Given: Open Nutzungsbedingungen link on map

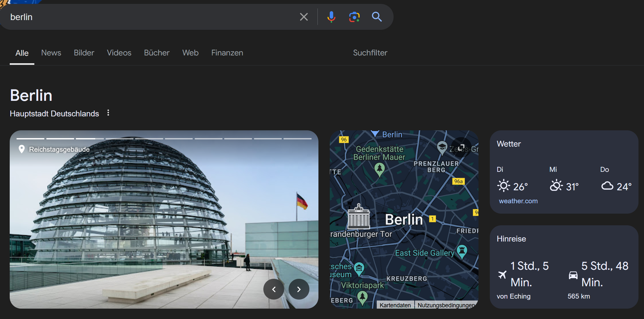Looking at the screenshot, I should 446,305.
